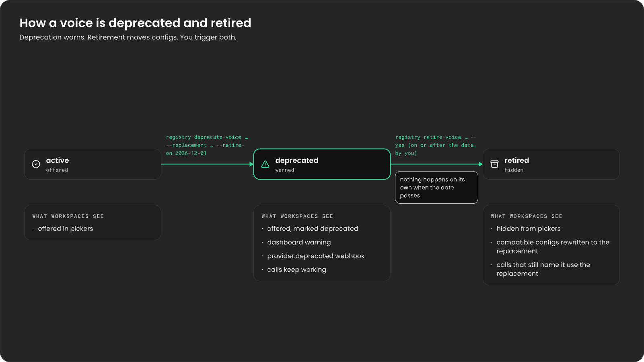
Task: Click the 'registry retire-voice' command text
Action: coord(436,145)
